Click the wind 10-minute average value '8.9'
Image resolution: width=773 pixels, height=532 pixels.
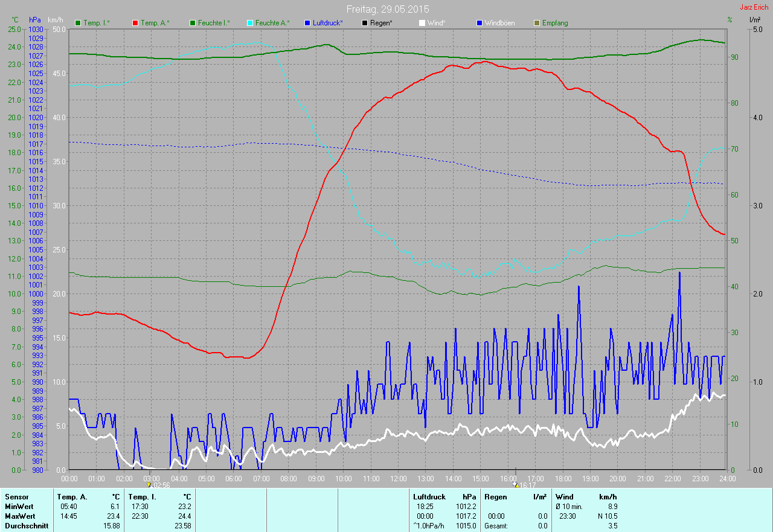pos(612,507)
